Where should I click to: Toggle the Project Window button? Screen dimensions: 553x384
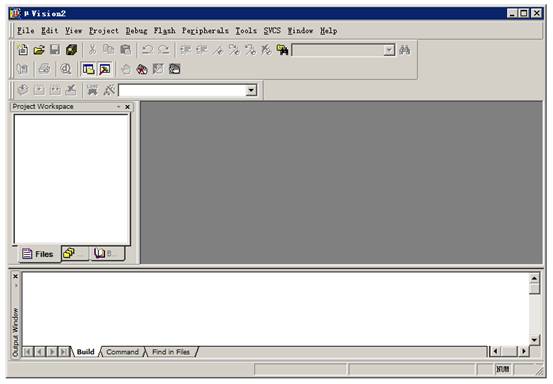[x=88, y=69]
